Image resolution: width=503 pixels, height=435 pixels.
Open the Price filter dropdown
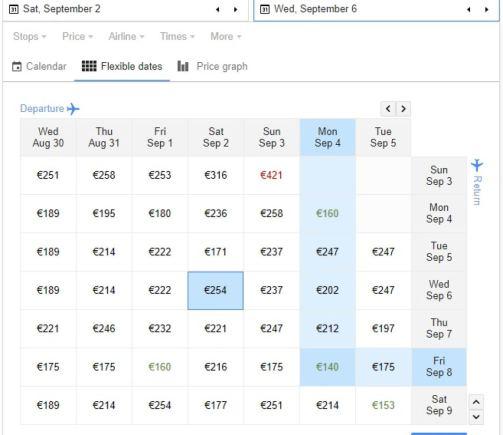pos(77,36)
